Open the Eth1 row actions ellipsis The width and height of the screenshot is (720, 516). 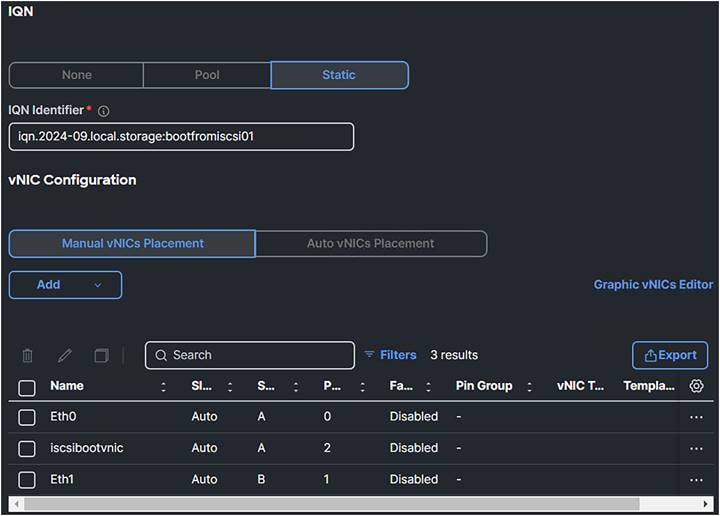point(696,479)
